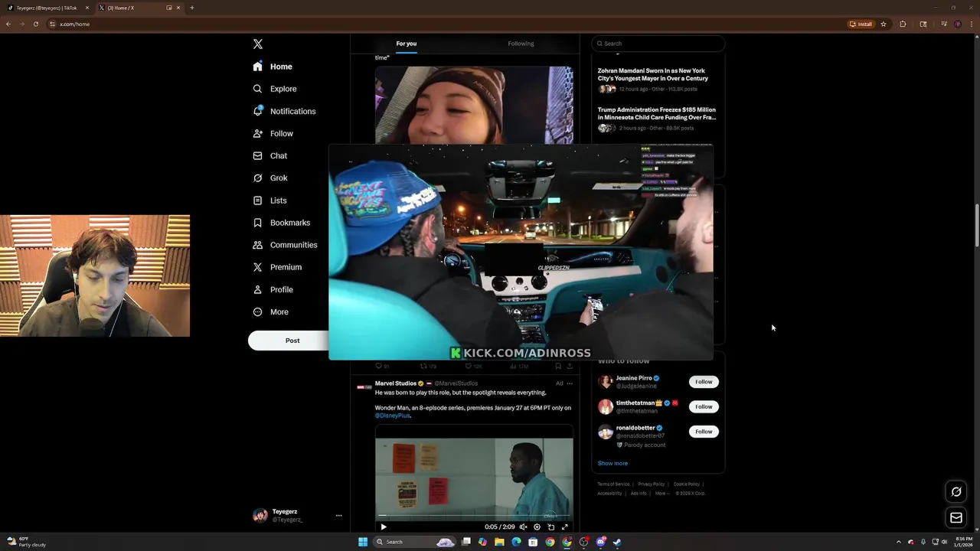
Task: Open the floating Messages envelope button
Action: click(x=956, y=518)
